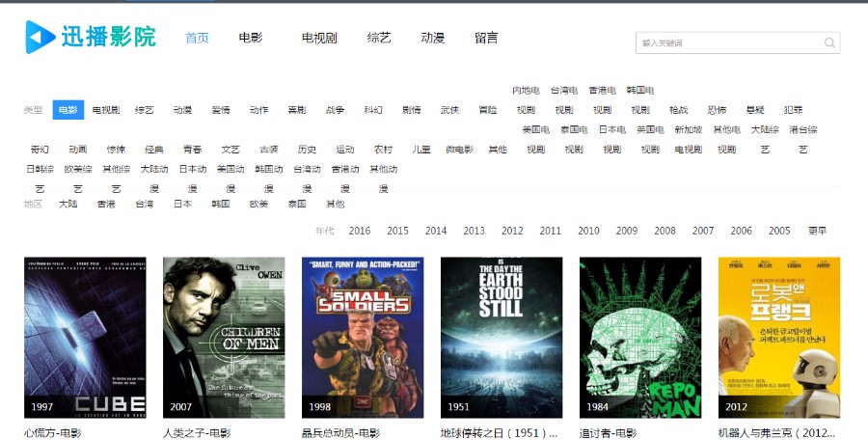Click the search magnifier icon

[829, 42]
